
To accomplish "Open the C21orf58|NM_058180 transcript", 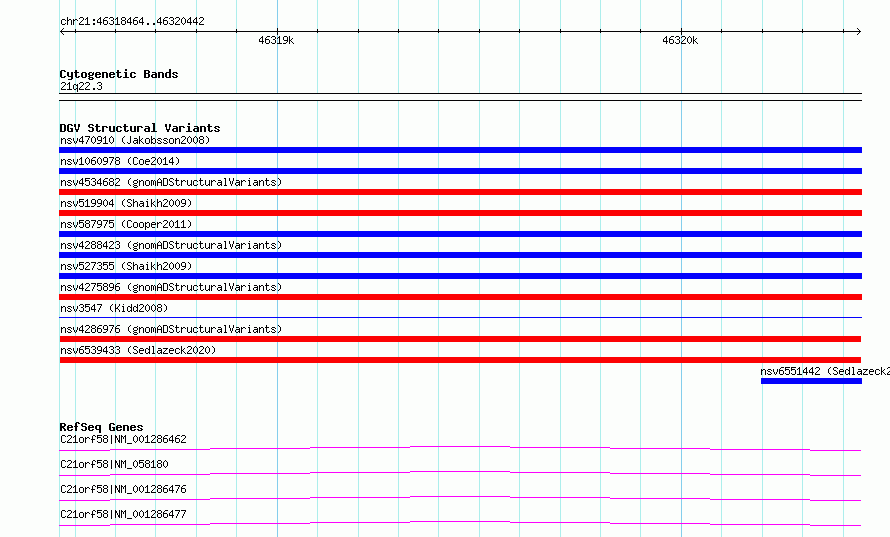I will (114, 464).
